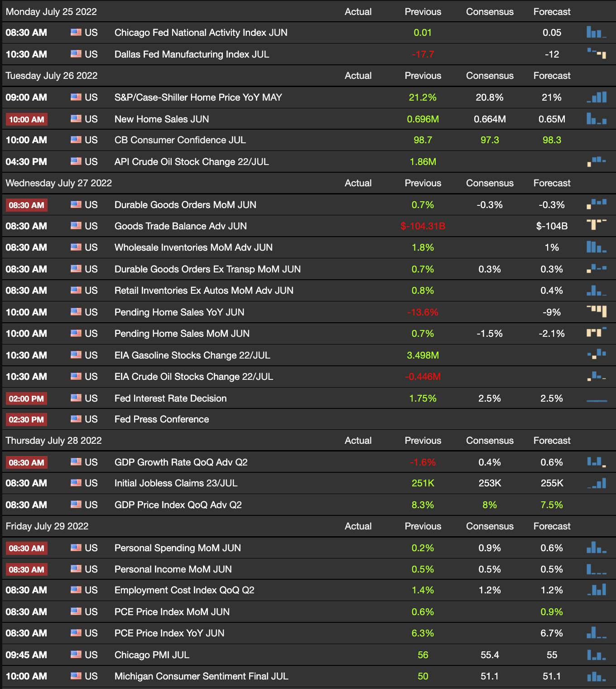Open the PCE Price Index YoY chart icon
The image size is (616, 689).
[x=597, y=633]
